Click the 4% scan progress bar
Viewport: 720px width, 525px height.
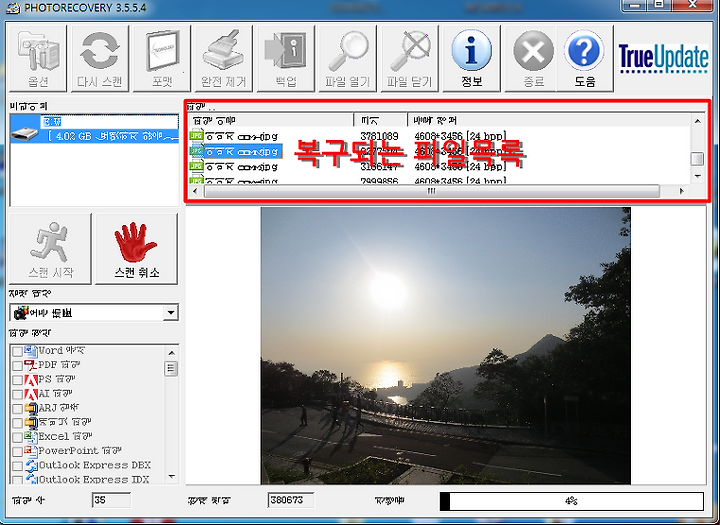point(571,501)
